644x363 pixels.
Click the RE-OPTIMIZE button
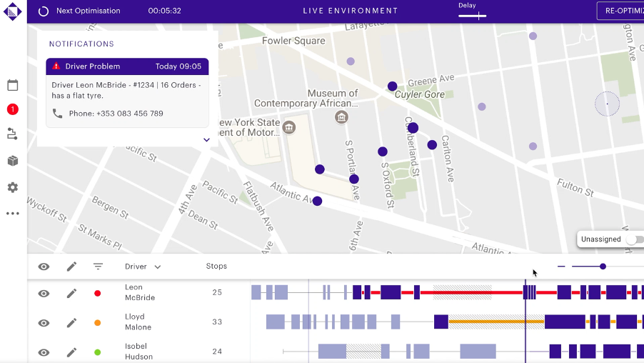pos(620,11)
